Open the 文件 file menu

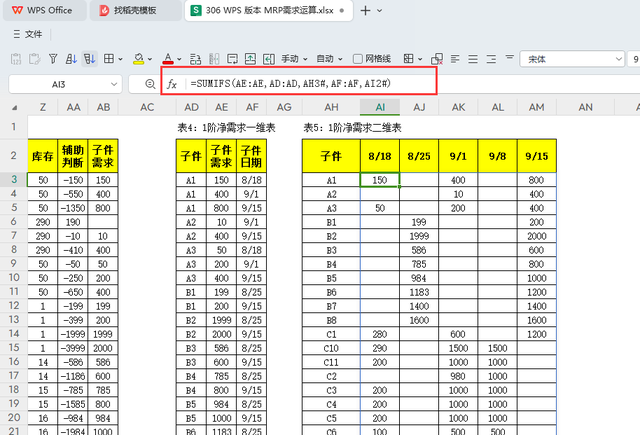click(x=33, y=34)
